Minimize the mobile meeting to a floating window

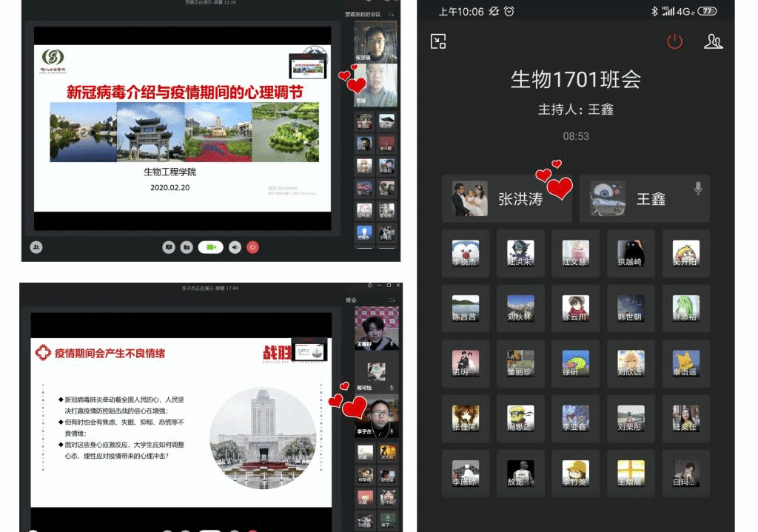coord(438,41)
